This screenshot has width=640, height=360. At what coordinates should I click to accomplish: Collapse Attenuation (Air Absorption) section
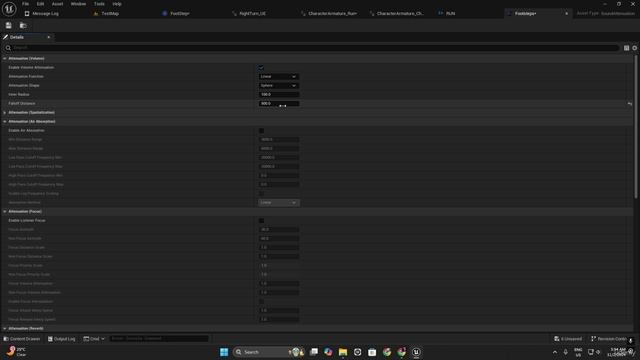click(x=4, y=122)
